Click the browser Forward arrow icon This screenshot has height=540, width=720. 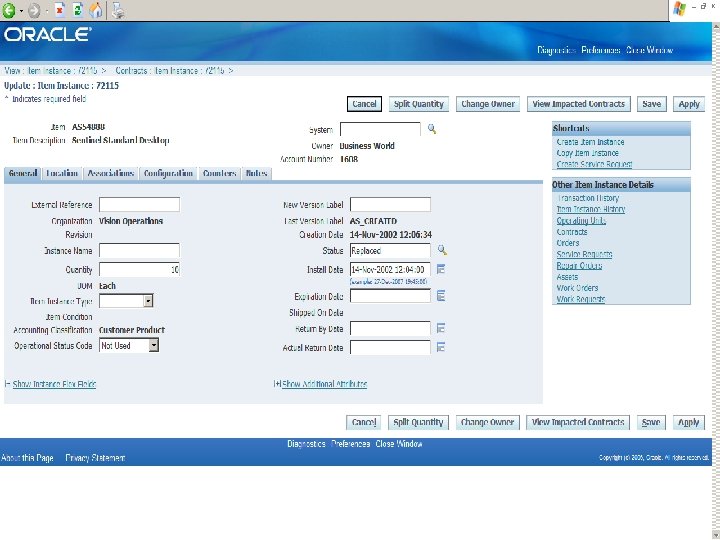pos(34,10)
